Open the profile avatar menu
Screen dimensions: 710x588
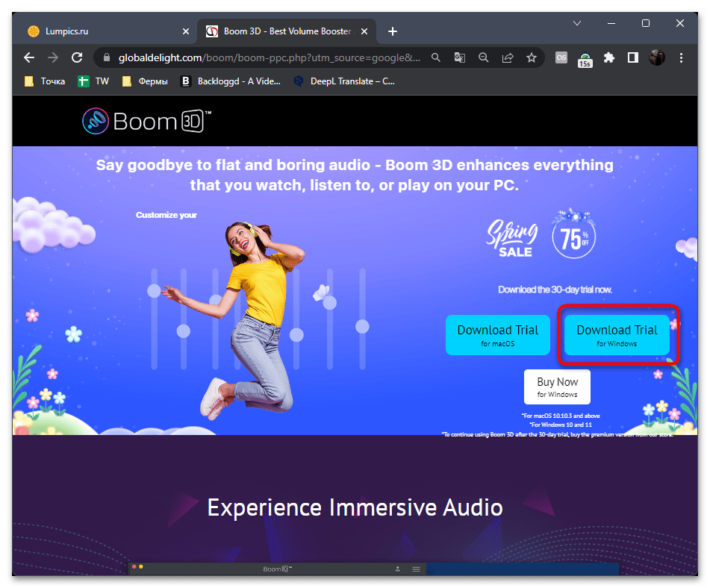pos(656,58)
